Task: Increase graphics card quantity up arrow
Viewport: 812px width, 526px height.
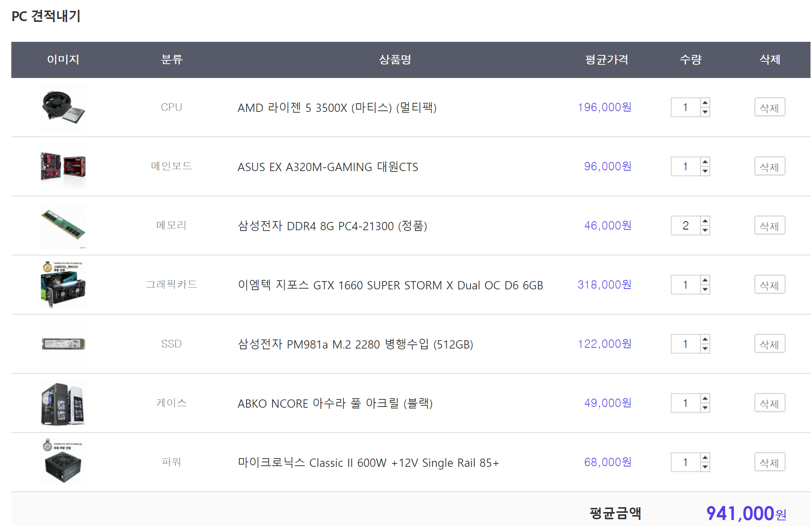Action: click(x=705, y=280)
